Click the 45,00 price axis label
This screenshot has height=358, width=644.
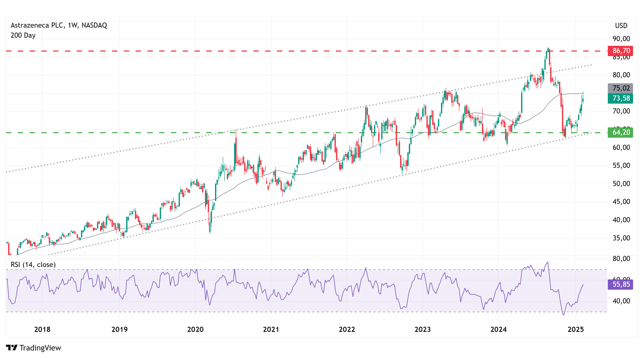[621, 202]
